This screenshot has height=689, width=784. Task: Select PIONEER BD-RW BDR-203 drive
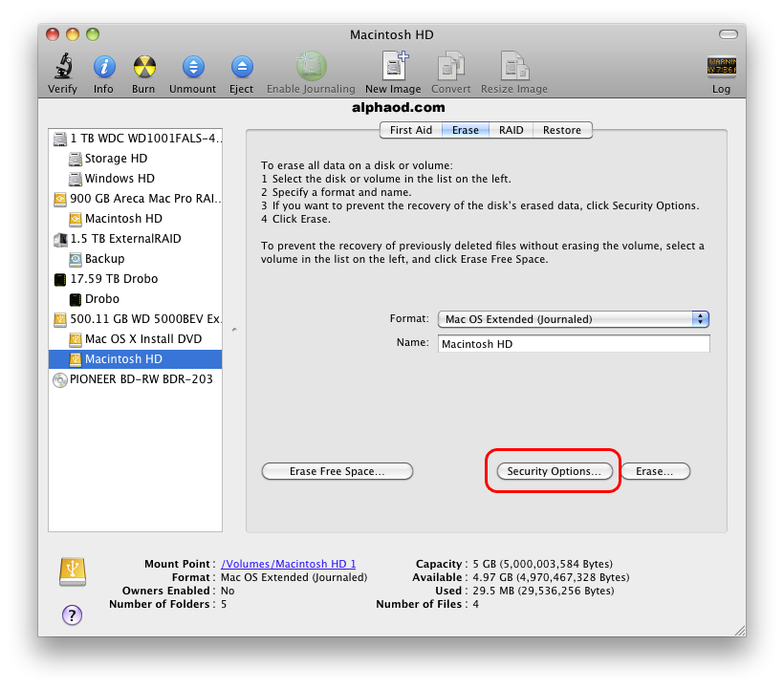coord(136,379)
